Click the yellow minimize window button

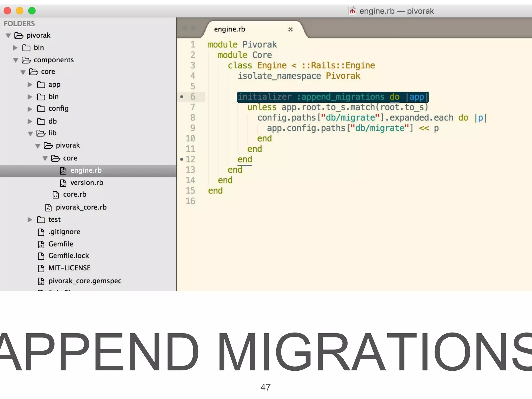pyautogui.click(x=19, y=11)
